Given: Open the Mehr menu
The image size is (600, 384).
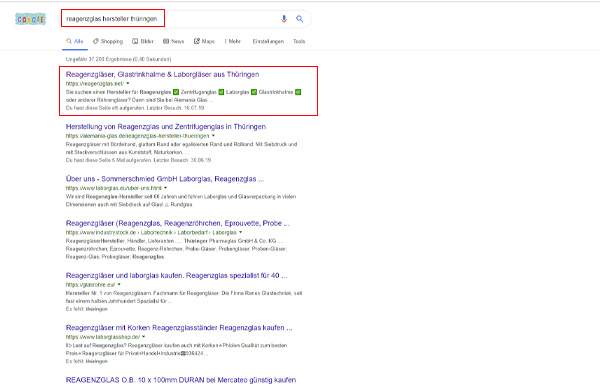Looking at the screenshot, I should coord(233,41).
